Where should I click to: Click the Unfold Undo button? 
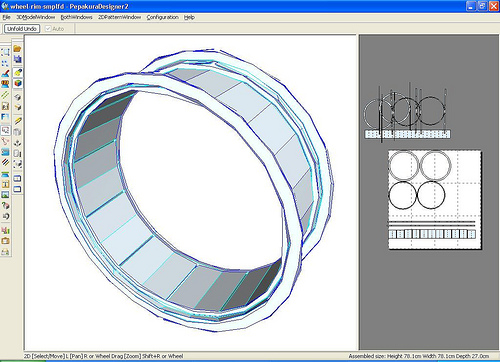tap(22, 29)
